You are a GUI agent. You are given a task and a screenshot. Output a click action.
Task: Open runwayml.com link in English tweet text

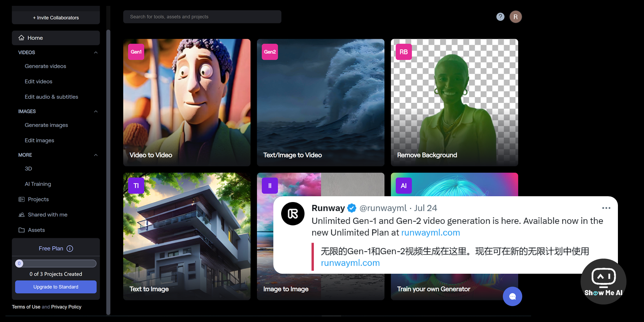pyautogui.click(x=431, y=232)
